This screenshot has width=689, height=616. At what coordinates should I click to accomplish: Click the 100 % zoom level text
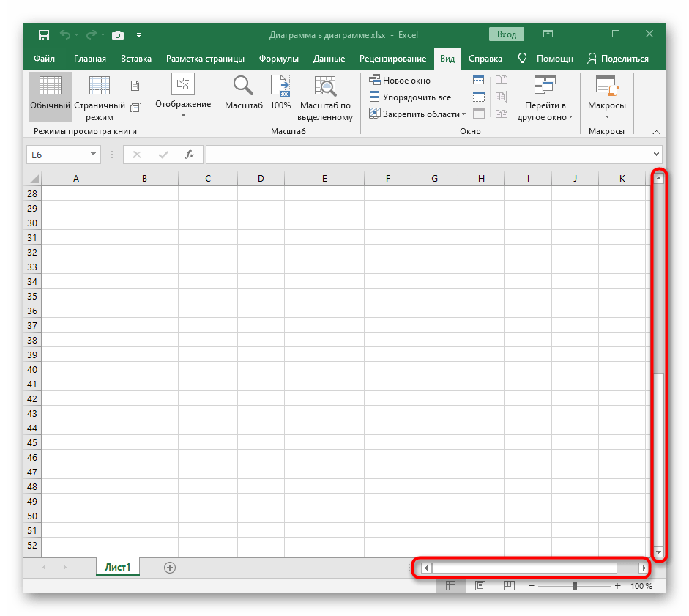click(641, 586)
